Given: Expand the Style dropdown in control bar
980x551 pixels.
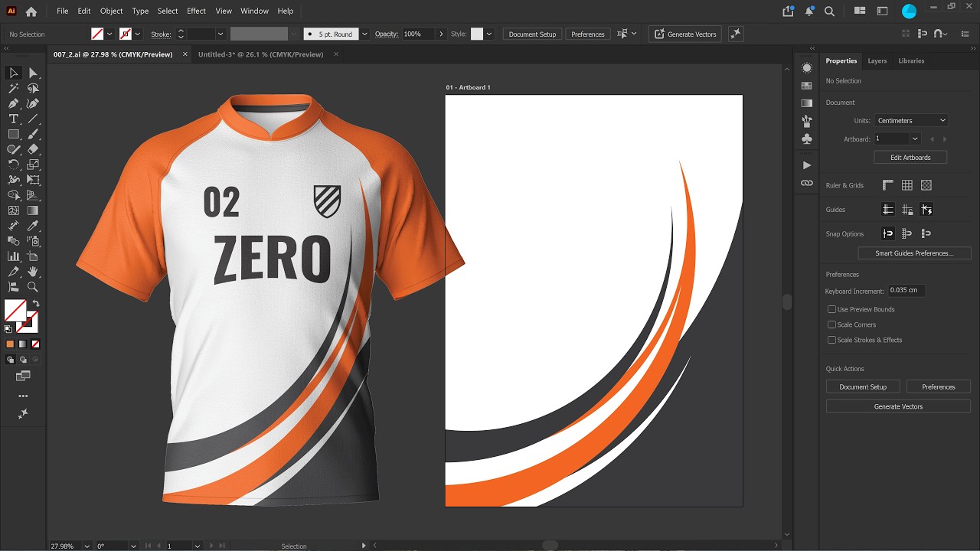Looking at the screenshot, I should point(489,34).
